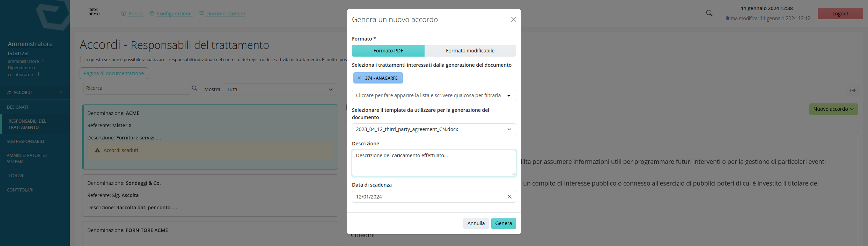Screen dimensions: 868x246
Task: Click the Ricerca search field
Action: (137, 88)
